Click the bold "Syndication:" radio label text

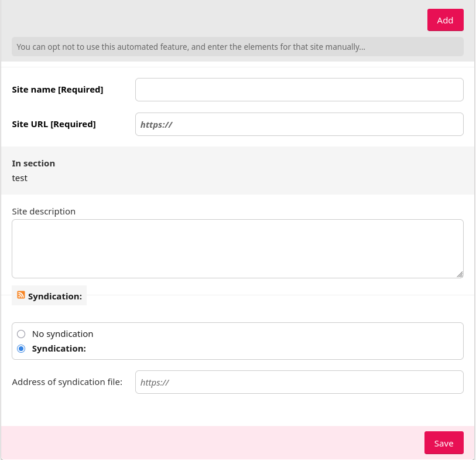click(59, 349)
